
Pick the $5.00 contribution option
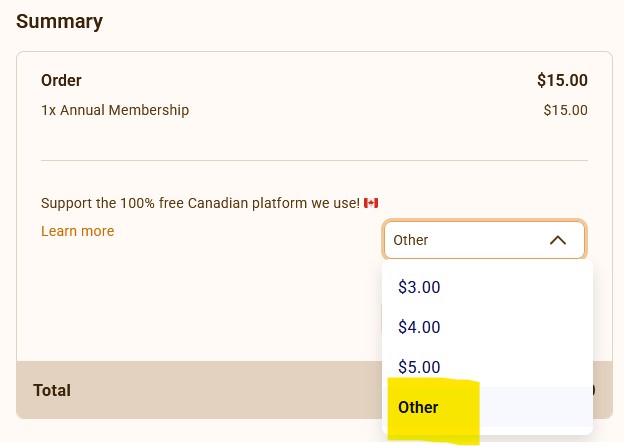(419, 367)
